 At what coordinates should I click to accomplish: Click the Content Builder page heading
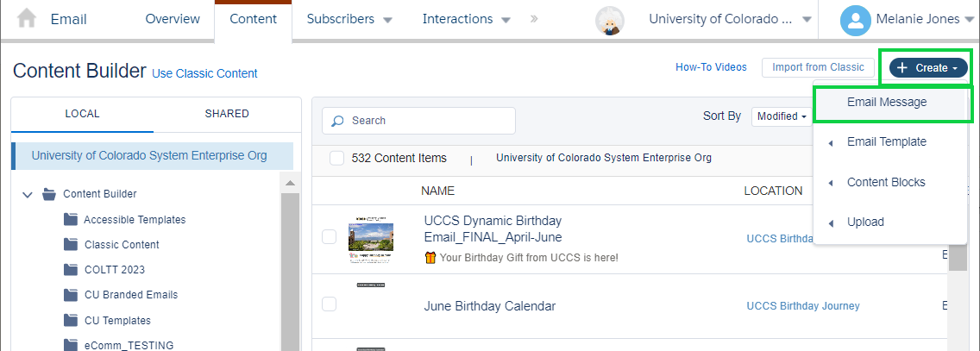tap(79, 72)
